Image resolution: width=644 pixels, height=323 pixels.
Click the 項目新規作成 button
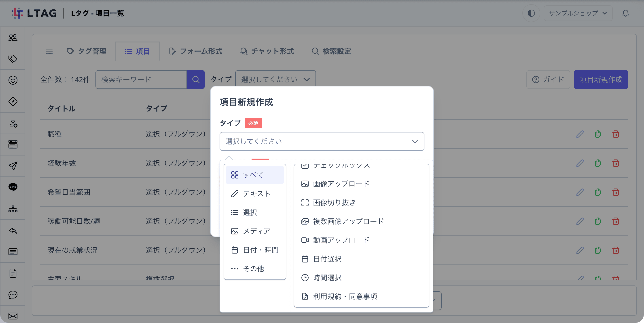[x=601, y=80]
